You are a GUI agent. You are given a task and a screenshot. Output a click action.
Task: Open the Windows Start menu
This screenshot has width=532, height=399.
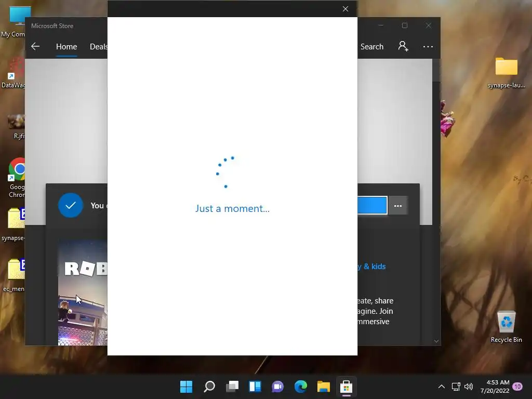coord(186,387)
